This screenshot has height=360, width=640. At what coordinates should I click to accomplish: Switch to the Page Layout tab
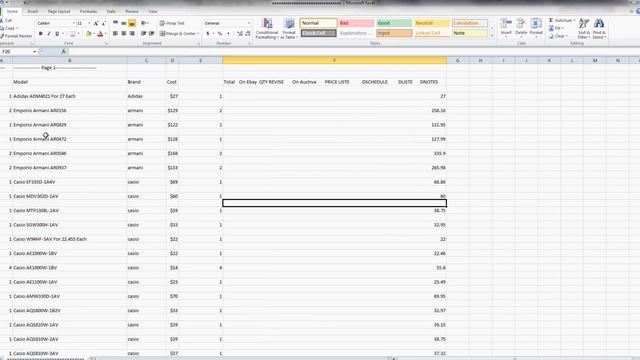click(59, 11)
